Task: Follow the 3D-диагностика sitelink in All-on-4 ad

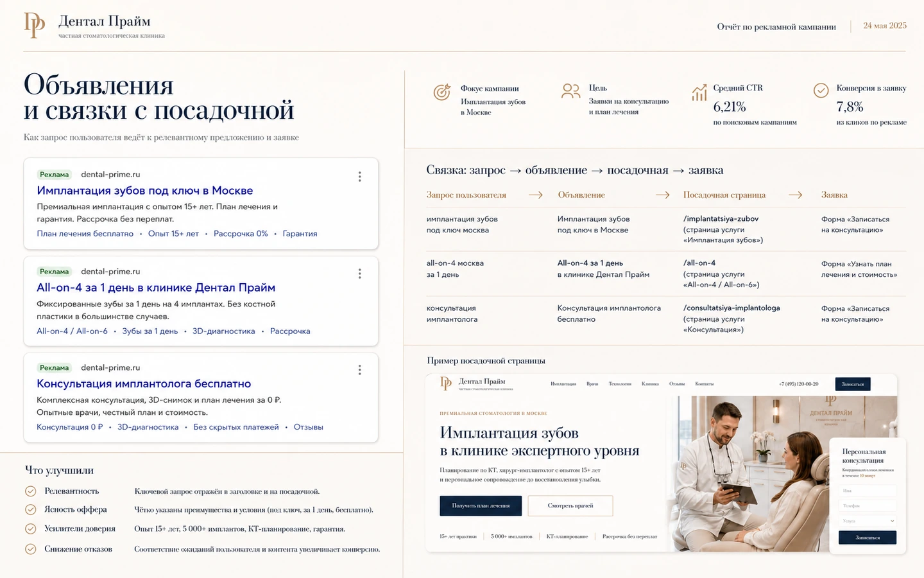Action: [224, 331]
